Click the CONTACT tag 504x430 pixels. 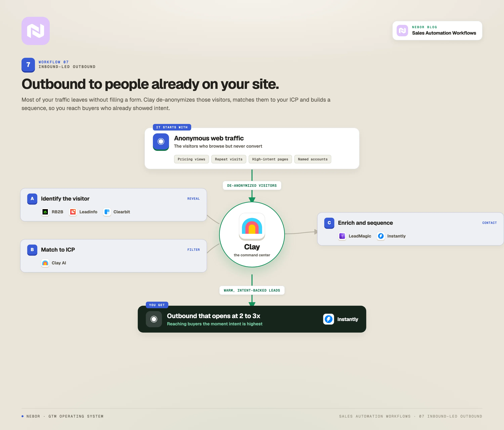pyautogui.click(x=489, y=223)
